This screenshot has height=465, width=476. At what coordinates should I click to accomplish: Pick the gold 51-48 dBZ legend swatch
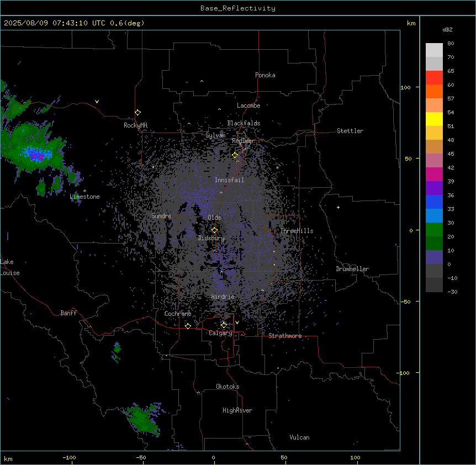434,133
